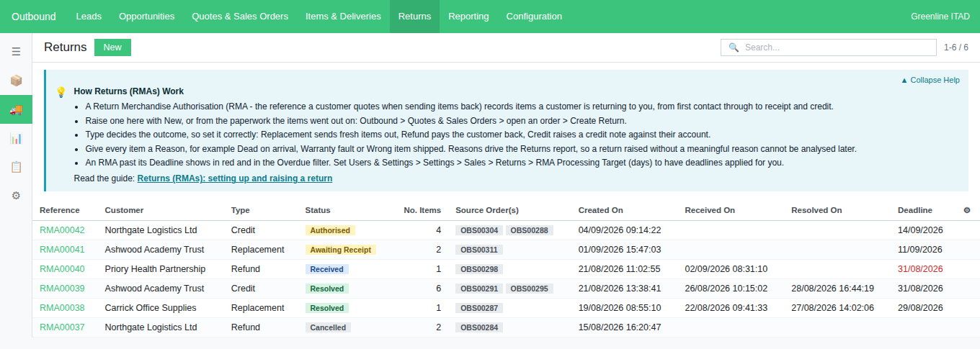The image size is (980, 349).
Task: Sort by No. Items column header
Action: click(422, 210)
